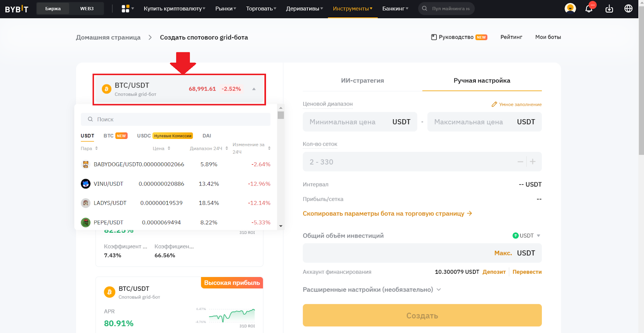Expand Купить криптовалюту menu
Image resolution: width=644 pixels, height=333 pixels.
click(174, 8)
